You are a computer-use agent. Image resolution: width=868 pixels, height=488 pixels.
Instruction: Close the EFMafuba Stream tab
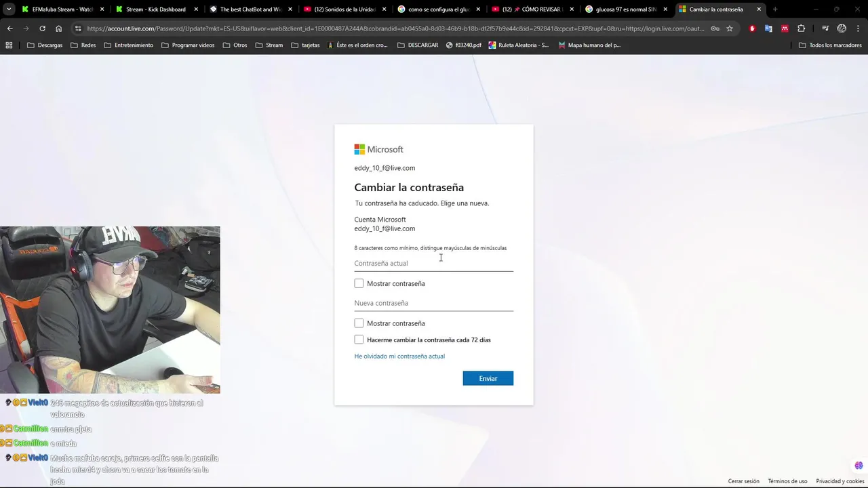tap(102, 9)
